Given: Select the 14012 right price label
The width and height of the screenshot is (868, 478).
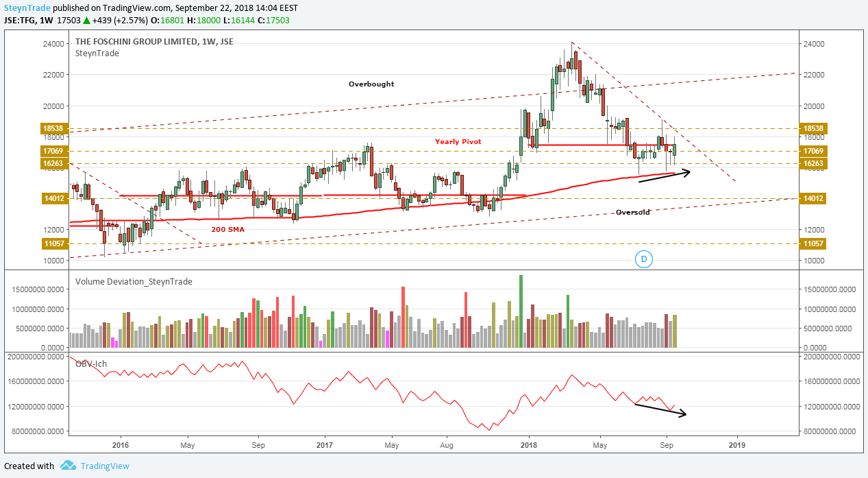Looking at the screenshot, I should click(x=812, y=198).
